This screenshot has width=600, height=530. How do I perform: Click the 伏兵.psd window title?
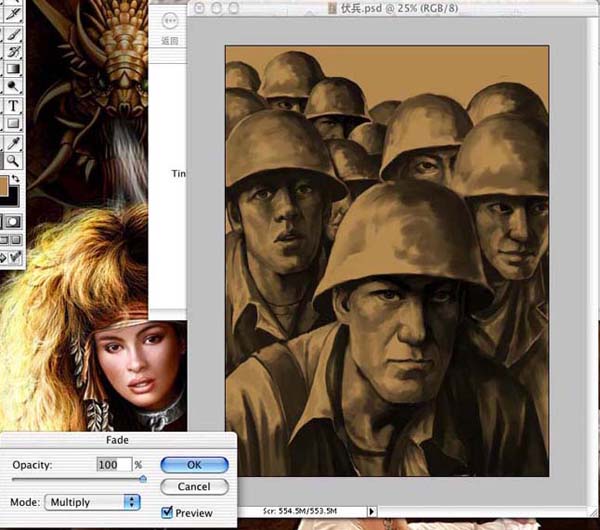click(x=399, y=8)
